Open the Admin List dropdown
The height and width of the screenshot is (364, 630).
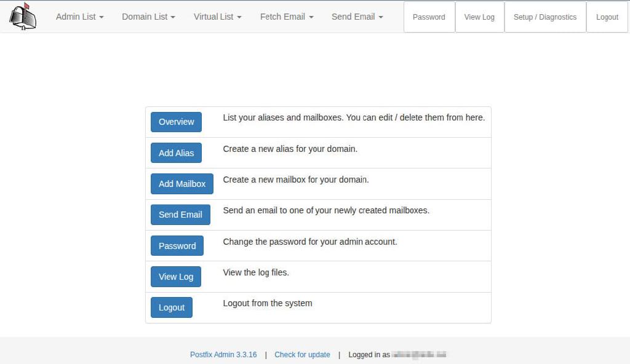point(79,17)
